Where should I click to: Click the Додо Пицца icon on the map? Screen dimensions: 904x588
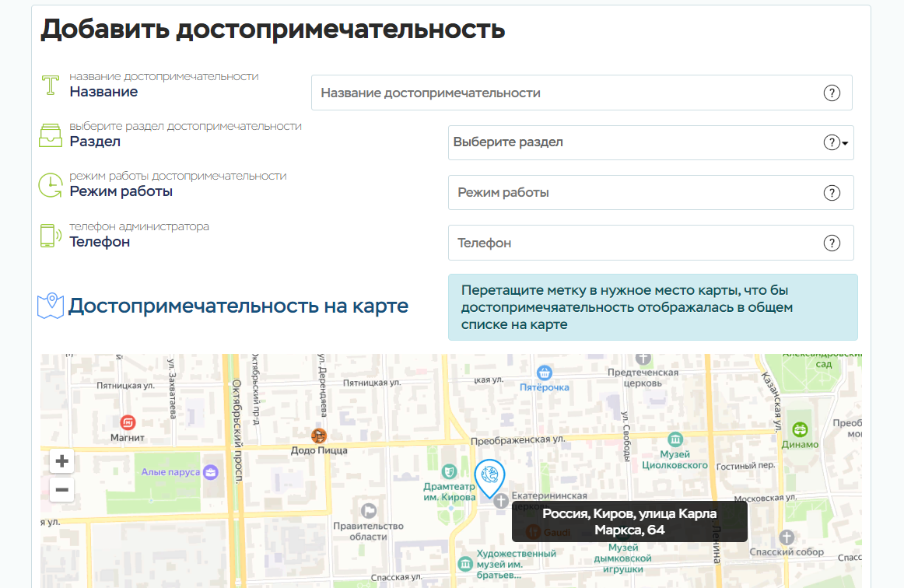[318, 436]
